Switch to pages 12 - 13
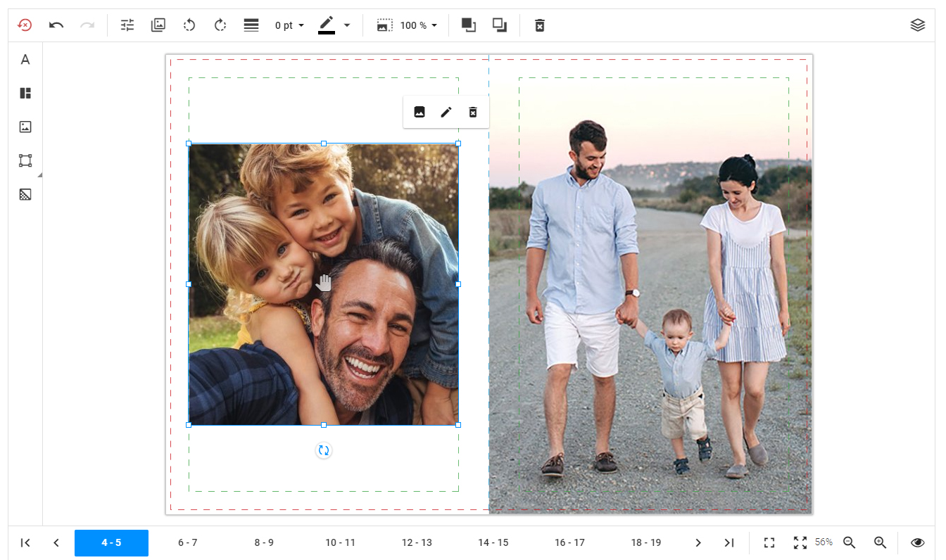This screenshot has width=946, height=560. pyautogui.click(x=417, y=542)
